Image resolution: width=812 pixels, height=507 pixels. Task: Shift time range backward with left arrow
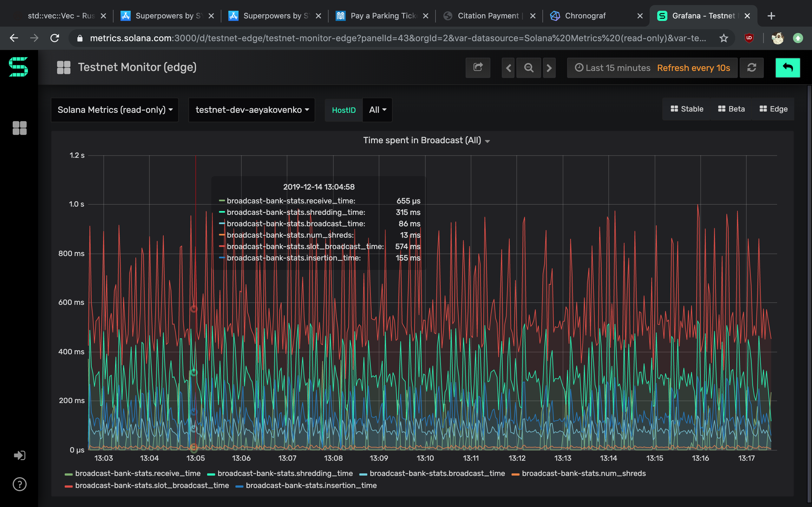pos(508,68)
